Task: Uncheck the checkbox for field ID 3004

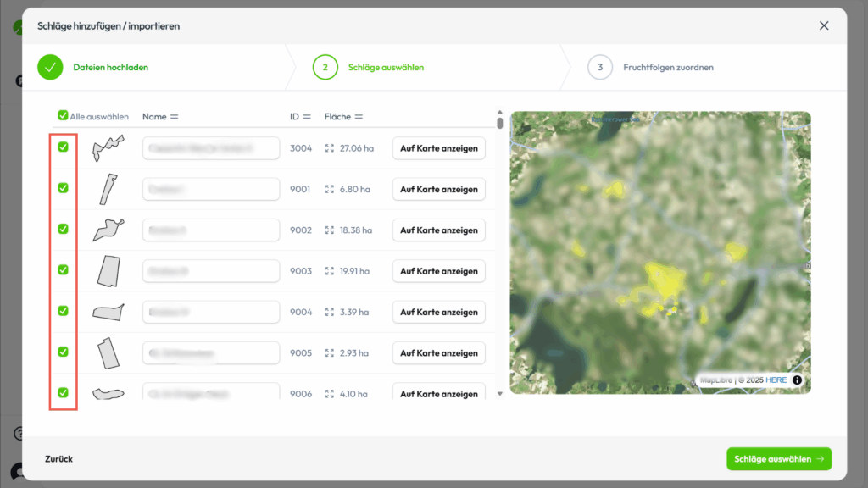Action: (x=63, y=147)
